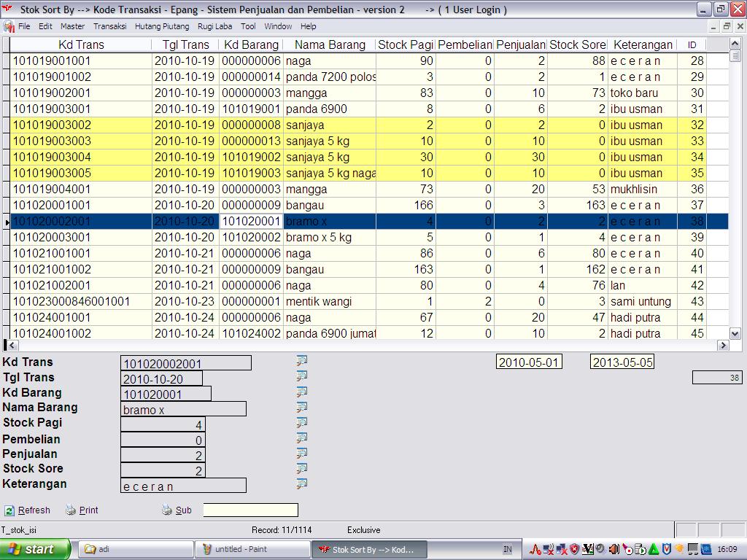Click the vertical scrollbar up arrow of grid
Viewport: 747px width, 560px height.
[x=735, y=44]
